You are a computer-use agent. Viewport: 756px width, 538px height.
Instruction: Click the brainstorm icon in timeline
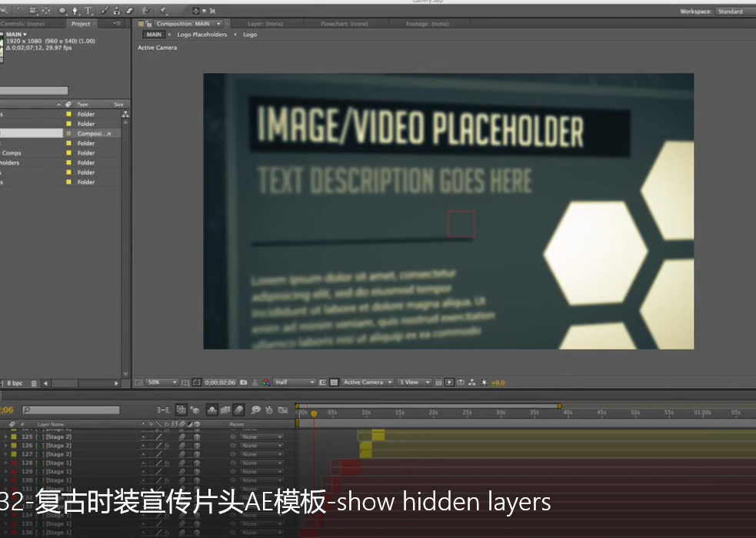coord(256,410)
